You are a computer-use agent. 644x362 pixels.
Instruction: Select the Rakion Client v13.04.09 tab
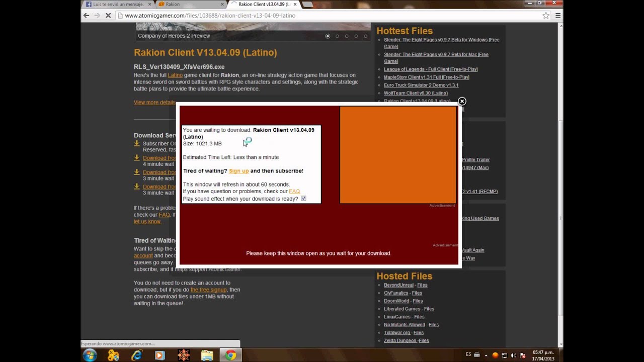[264, 4]
